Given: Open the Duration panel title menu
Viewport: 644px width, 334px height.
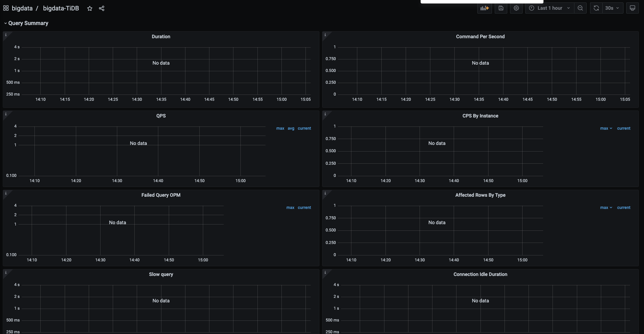Looking at the screenshot, I should [x=161, y=36].
